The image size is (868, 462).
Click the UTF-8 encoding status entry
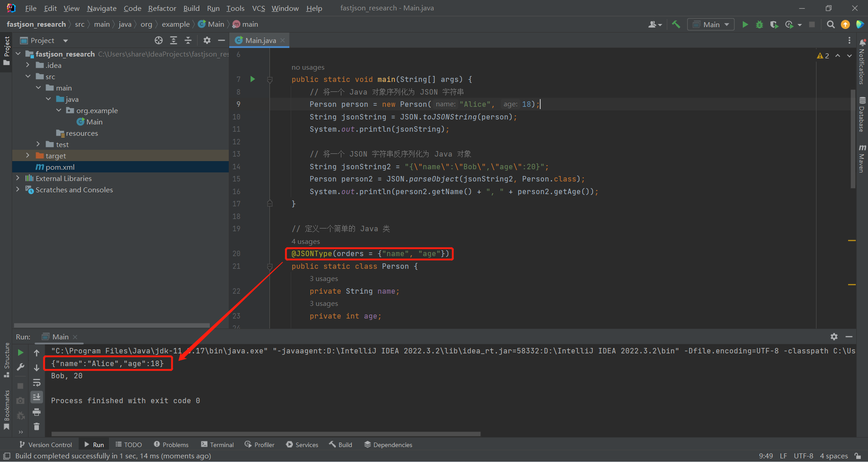(803, 456)
